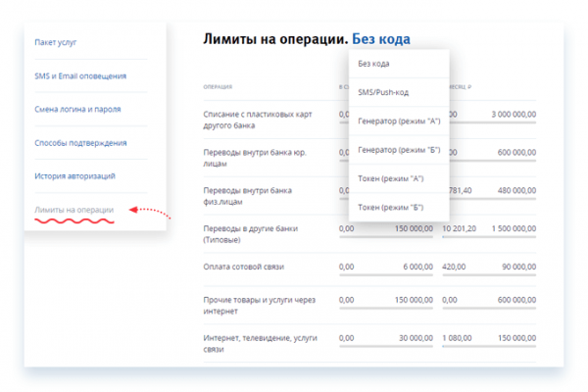Image resolution: width=588 pixels, height=392 pixels.
Task: Select Способы подтверждения in sidebar
Action: click(80, 143)
